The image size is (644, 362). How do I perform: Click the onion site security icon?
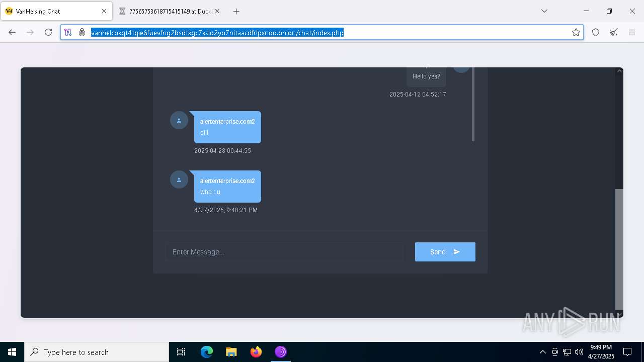click(x=82, y=32)
